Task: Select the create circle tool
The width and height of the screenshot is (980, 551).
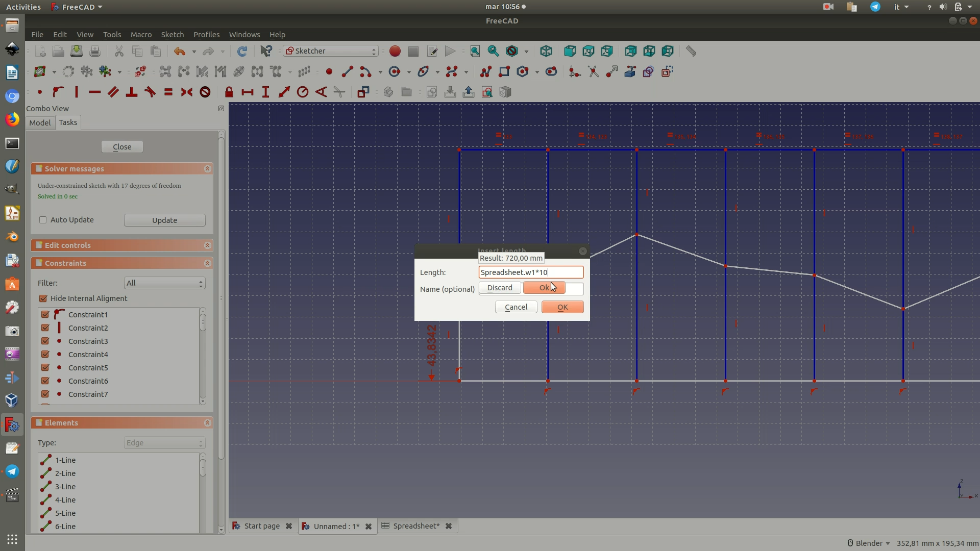Action: coord(395,72)
